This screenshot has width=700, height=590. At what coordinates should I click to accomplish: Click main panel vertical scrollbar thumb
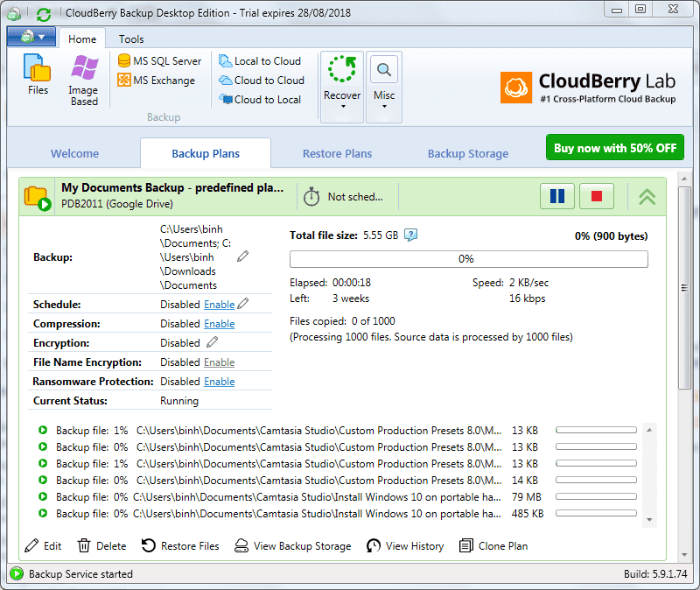tap(684, 288)
